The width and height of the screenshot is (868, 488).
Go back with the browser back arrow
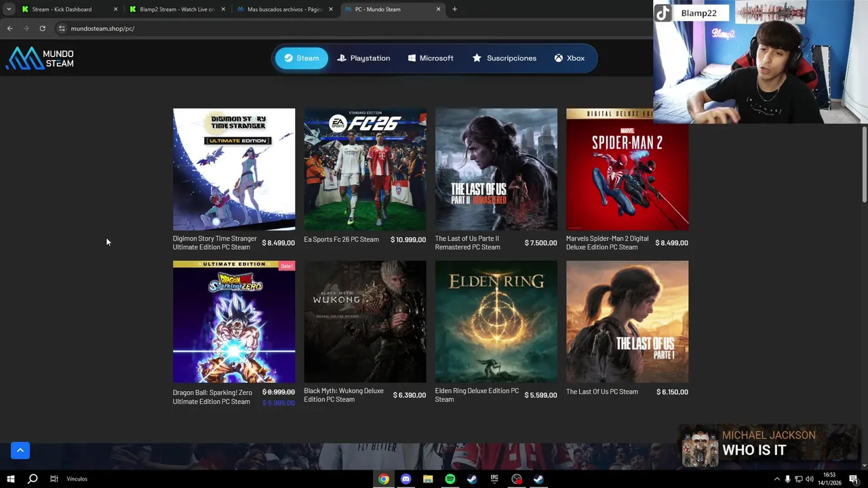(10, 28)
